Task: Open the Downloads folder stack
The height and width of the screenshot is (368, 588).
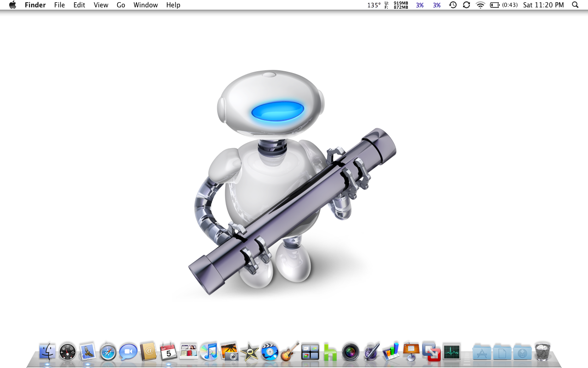Action: (x=522, y=352)
